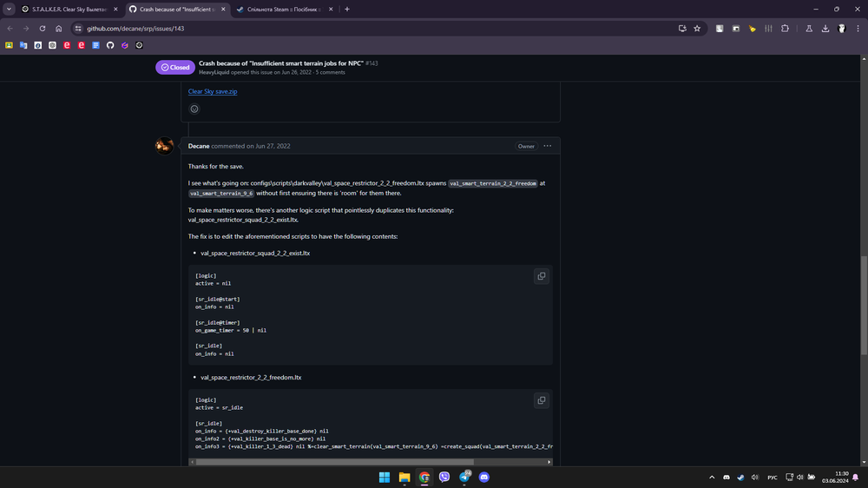Screen dimensions: 868x488
Task: Go forward to the next page
Action: (x=26, y=29)
